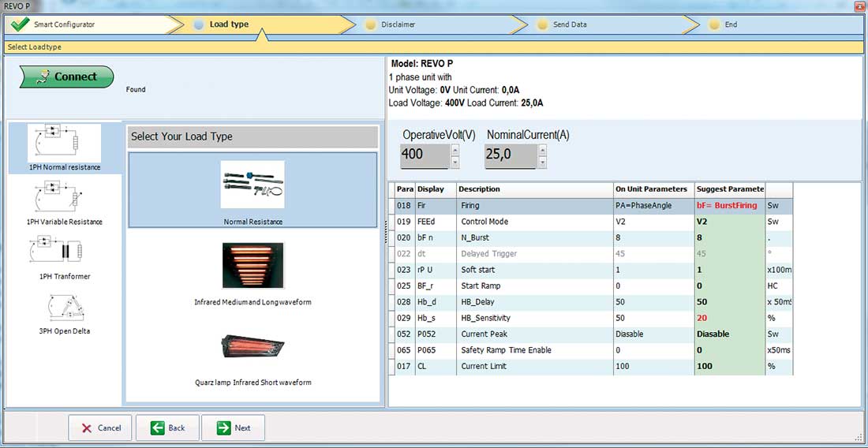Select the Current Peak description cell
This screenshot has width=868, height=448.
(x=535, y=334)
